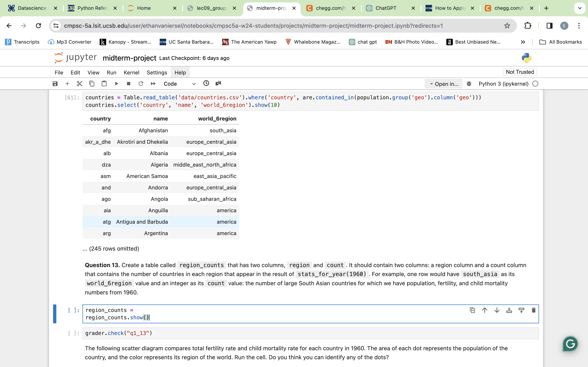Paste a cell using the clipboard icon
The image size is (588, 367).
point(104,84)
